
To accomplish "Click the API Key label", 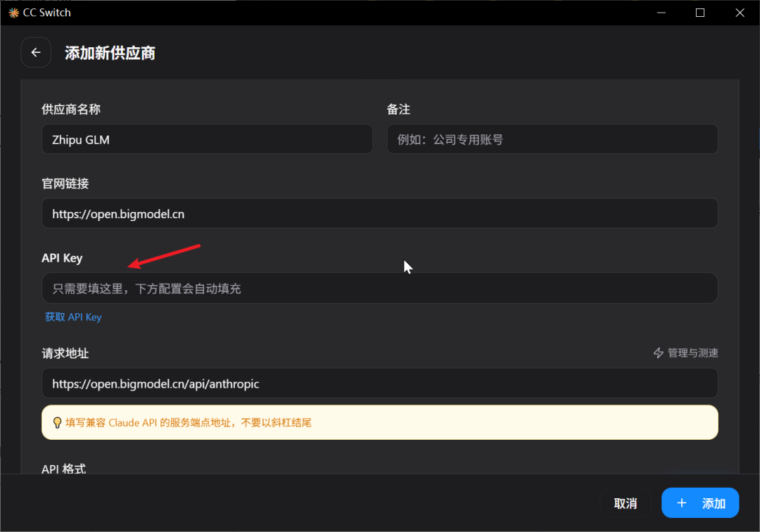I will click(62, 258).
